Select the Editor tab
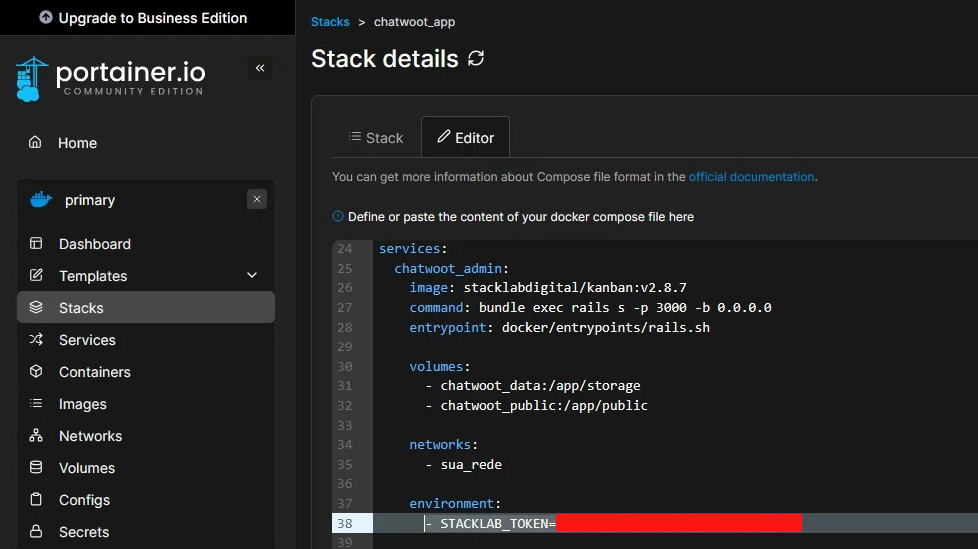978x549 pixels. [465, 138]
